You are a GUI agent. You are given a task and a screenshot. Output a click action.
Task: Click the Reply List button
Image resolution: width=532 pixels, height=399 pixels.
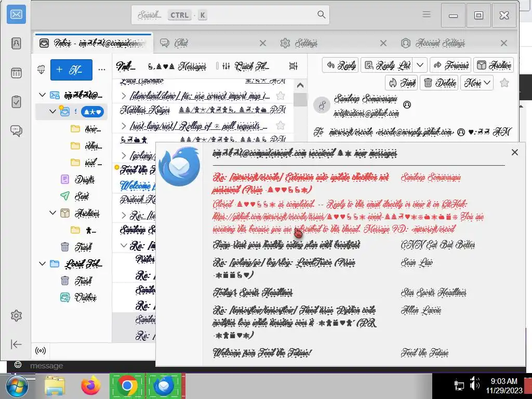387,65
